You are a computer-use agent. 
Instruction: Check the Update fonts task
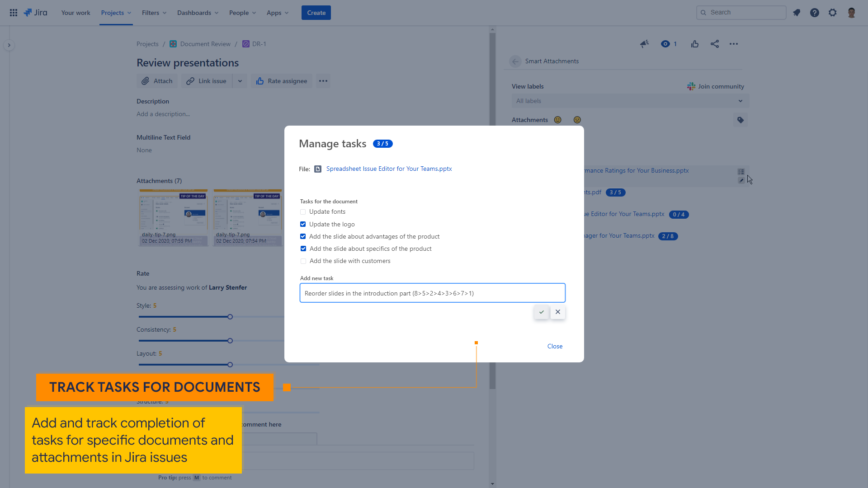pyautogui.click(x=303, y=212)
